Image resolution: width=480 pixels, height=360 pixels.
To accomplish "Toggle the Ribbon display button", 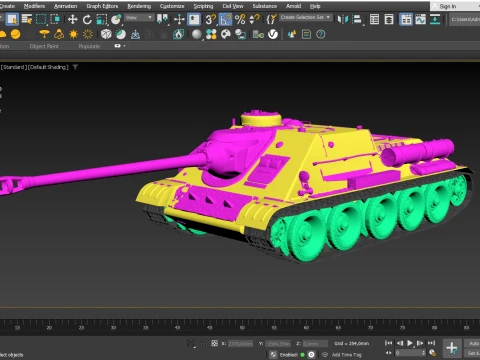I will tap(406, 19).
